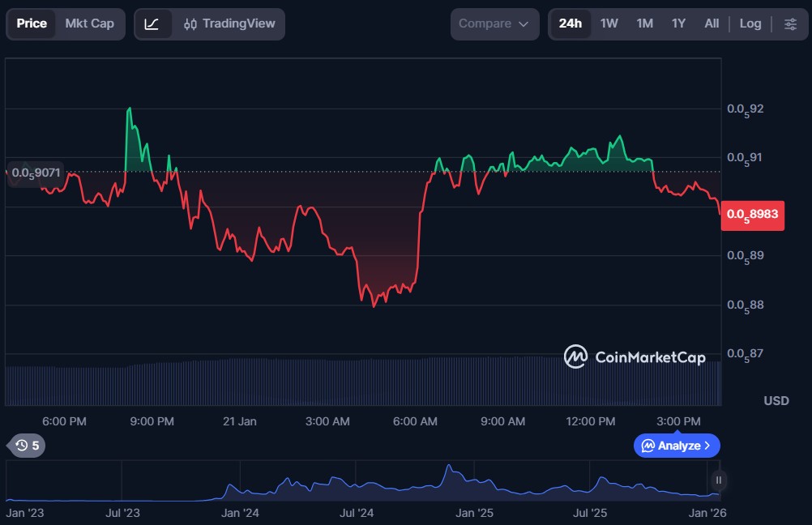Screen dimensions: 812x525
Task: Display All time price history
Action: pos(712,24)
